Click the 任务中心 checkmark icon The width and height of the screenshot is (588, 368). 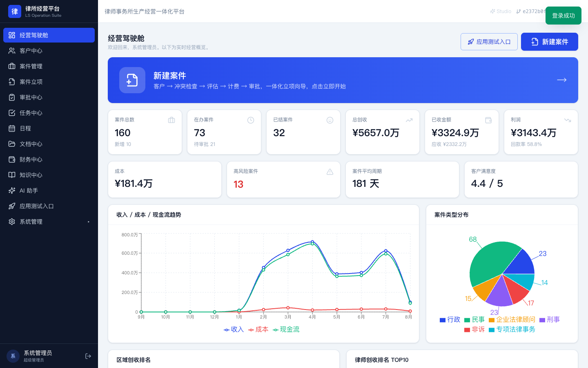click(x=12, y=113)
